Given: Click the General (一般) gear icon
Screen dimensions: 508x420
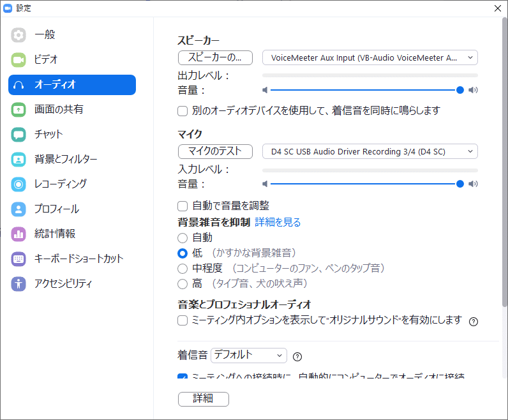Looking at the screenshot, I should 19,35.
